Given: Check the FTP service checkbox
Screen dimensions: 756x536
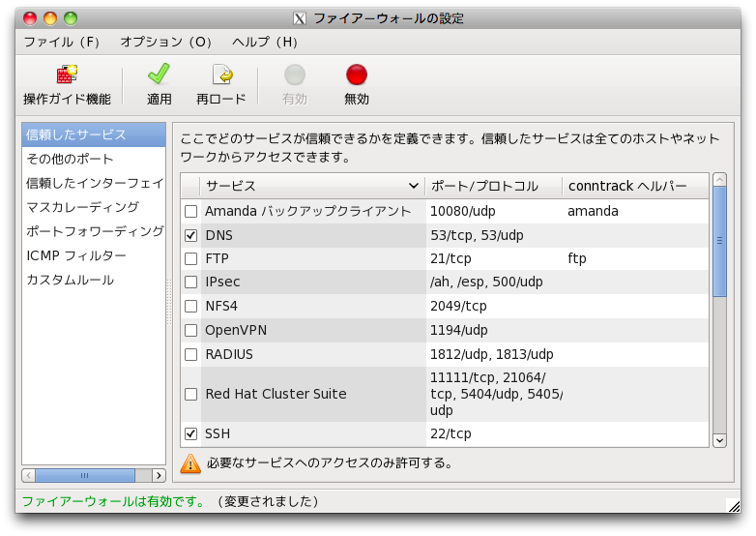Looking at the screenshot, I should click(191, 259).
